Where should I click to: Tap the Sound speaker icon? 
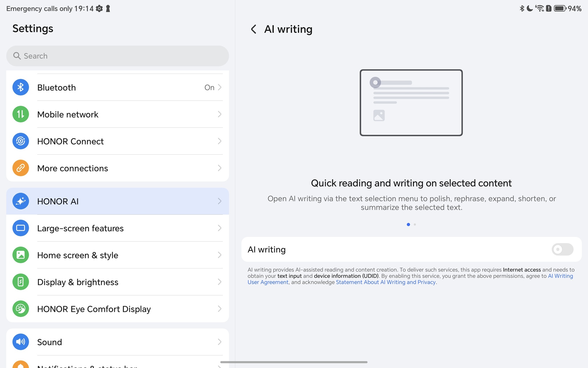click(x=21, y=342)
